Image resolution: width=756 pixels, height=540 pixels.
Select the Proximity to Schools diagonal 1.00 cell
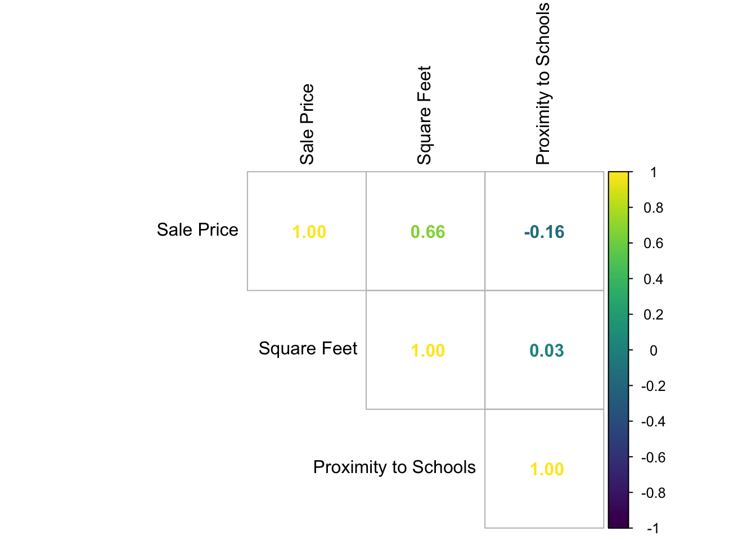coord(546,469)
